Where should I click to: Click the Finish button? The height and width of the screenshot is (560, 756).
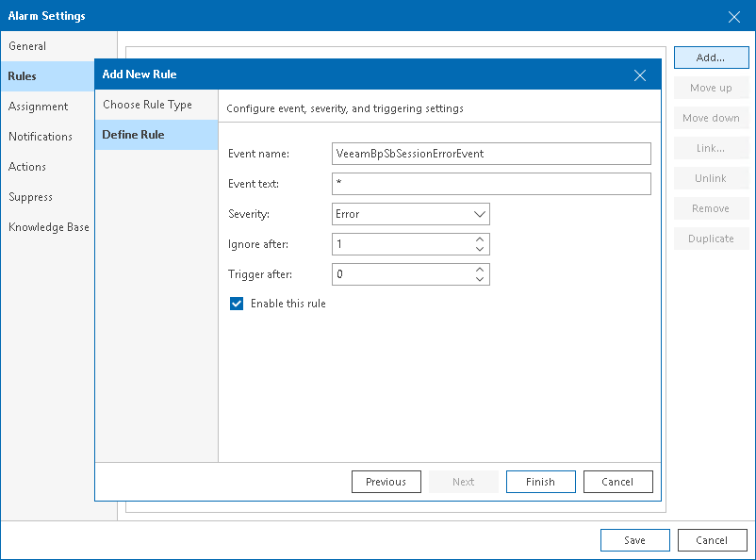tap(540, 482)
